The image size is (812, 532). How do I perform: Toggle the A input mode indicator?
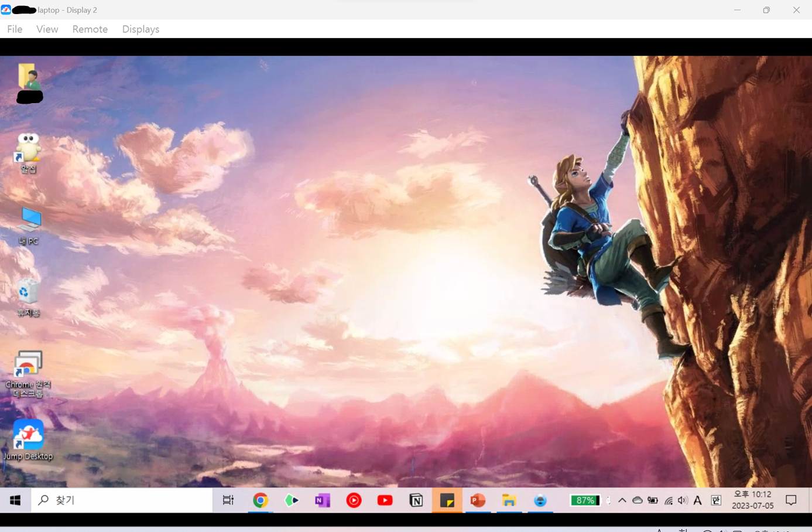click(x=697, y=500)
